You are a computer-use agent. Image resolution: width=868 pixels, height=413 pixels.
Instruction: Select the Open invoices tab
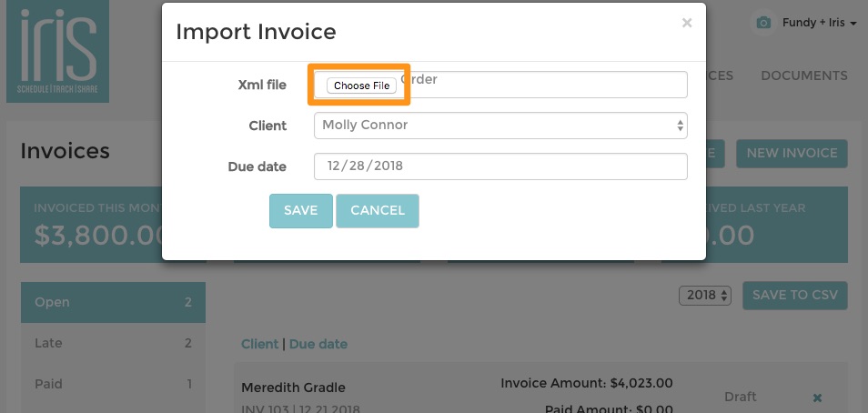[x=113, y=302]
